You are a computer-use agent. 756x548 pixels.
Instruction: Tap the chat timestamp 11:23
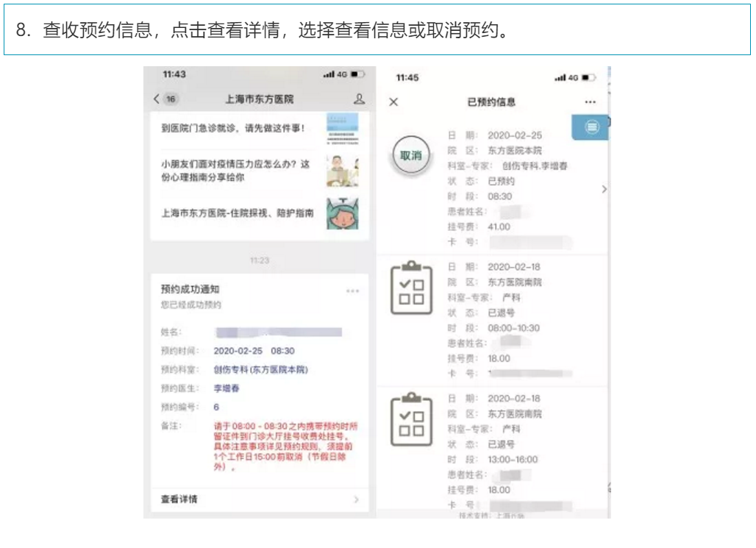coord(260,260)
